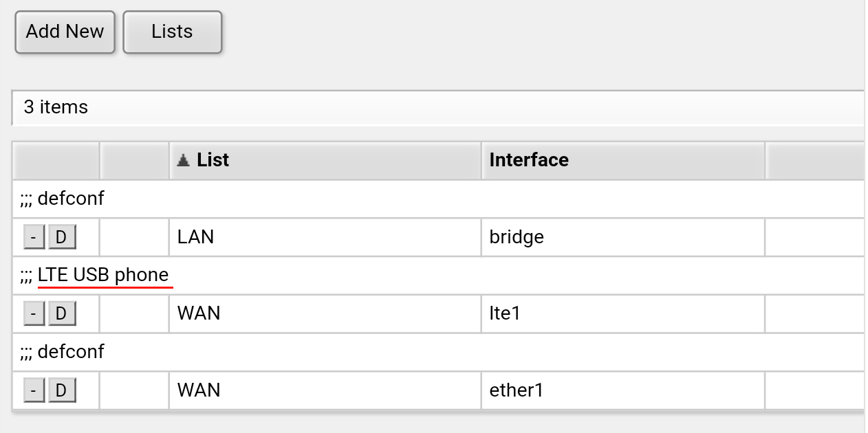Select the lte1 interface entry

(x=505, y=314)
